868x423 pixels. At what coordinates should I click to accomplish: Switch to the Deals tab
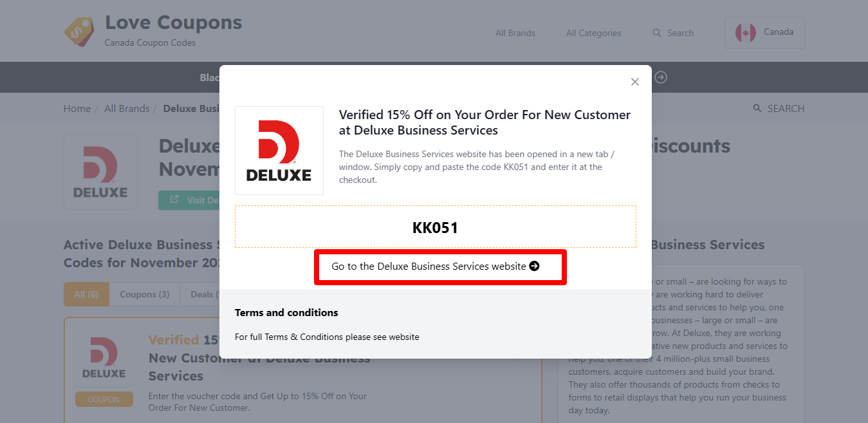pyautogui.click(x=203, y=294)
